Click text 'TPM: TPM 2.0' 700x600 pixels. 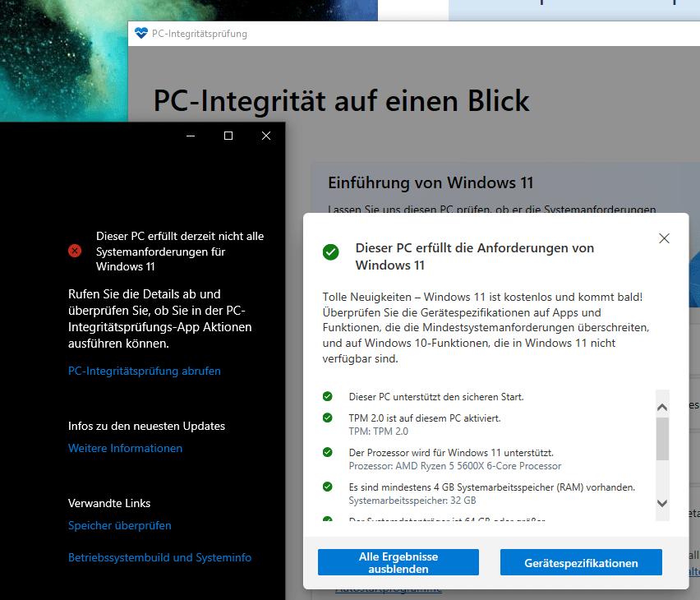tap(378, 432)
